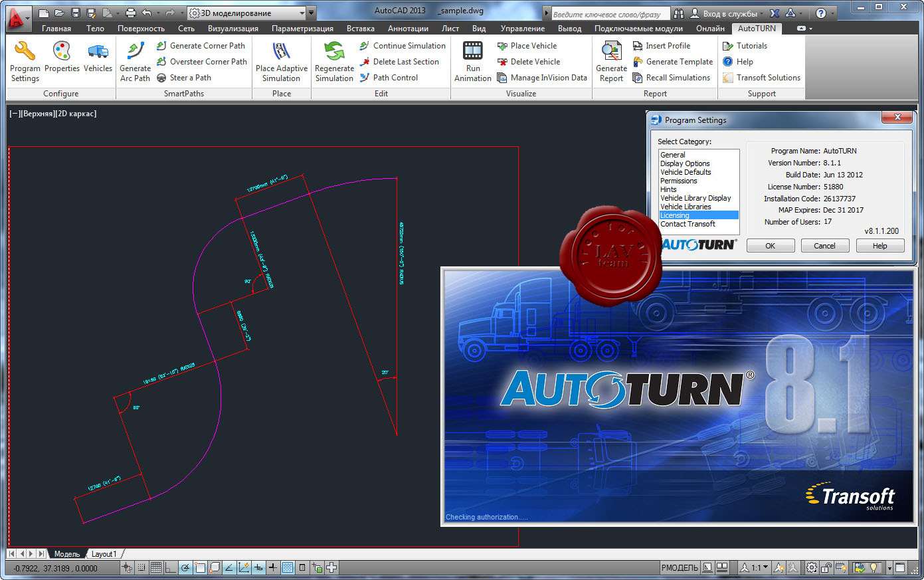Select the Delete Vehicle tool
924x580 pixels.
click(x=529, y=62)
